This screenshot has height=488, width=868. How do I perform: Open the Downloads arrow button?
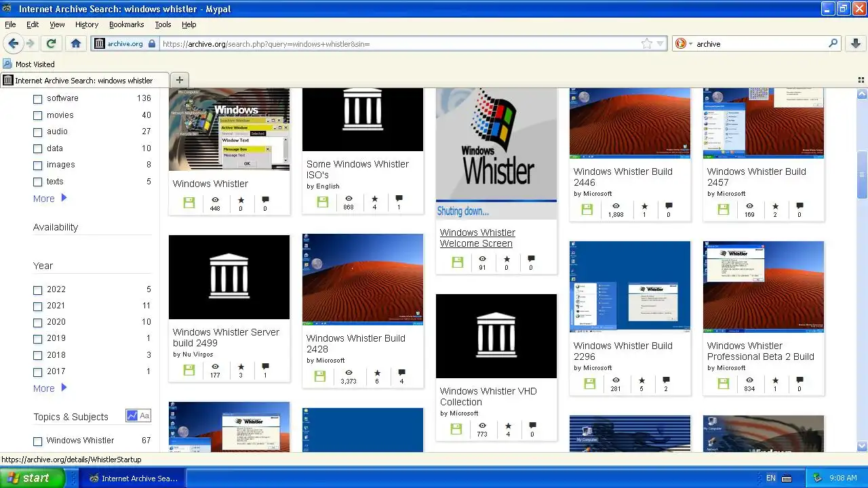coord(856,43)
